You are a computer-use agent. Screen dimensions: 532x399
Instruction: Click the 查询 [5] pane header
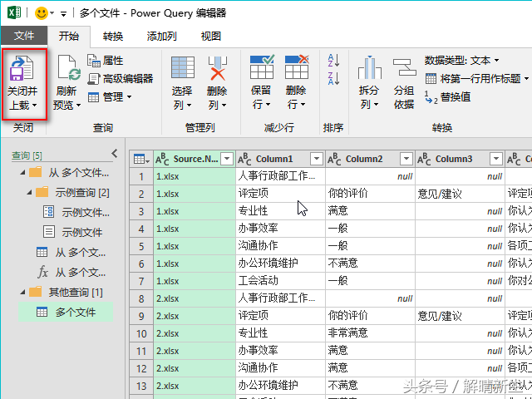tap(27, 155)
